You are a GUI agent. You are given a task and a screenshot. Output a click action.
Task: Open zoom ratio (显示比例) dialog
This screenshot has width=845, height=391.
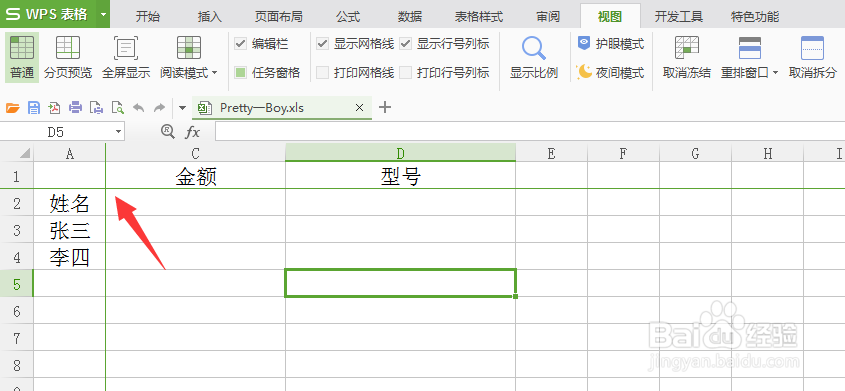(x=534, y=57)
